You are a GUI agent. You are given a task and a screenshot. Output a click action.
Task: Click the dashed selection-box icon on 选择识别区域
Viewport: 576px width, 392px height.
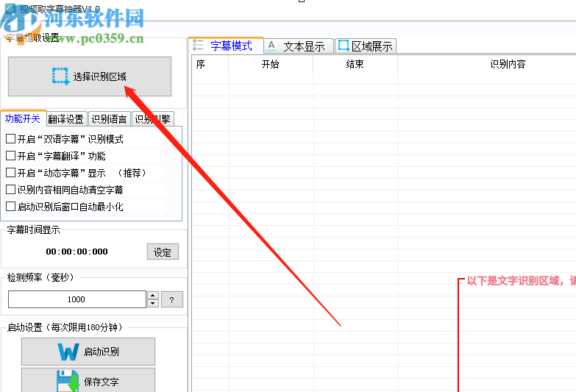[x=60, y=76]
